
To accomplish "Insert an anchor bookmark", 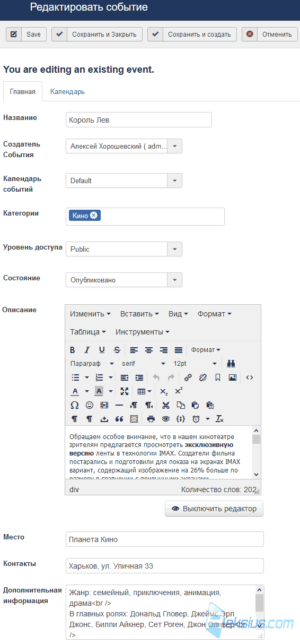I will [x=217, y=377].
